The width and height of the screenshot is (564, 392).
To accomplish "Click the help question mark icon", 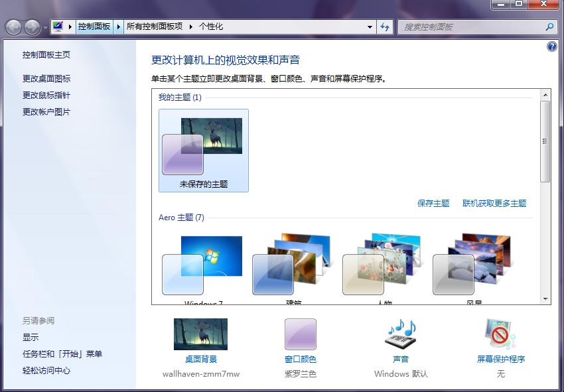I will (550, 46).
